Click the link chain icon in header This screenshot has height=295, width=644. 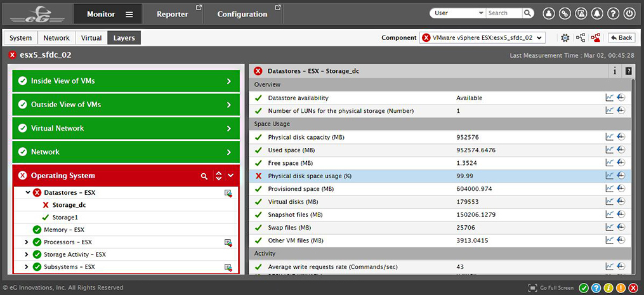[x=565, y=13]
